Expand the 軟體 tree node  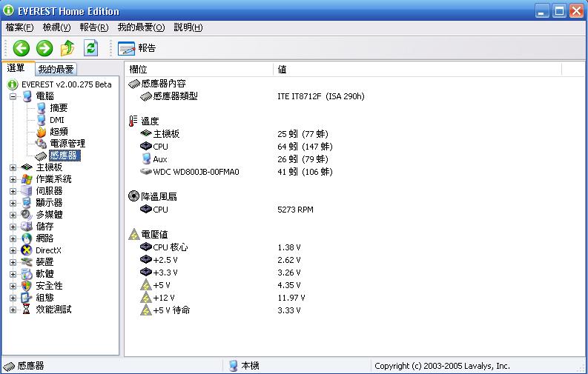[13, 275]
